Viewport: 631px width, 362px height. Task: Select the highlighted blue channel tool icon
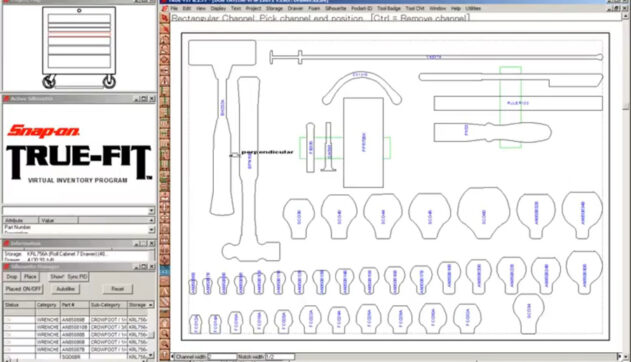click(165, 271)
